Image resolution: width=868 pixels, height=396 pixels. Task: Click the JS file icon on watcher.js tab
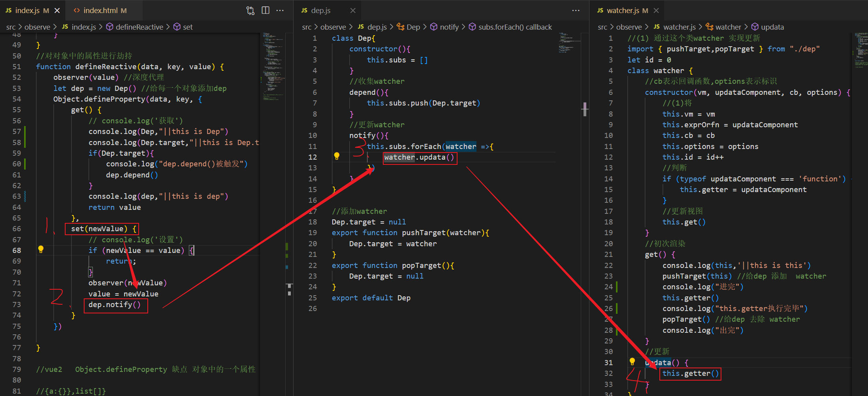(x=600, y=11)
